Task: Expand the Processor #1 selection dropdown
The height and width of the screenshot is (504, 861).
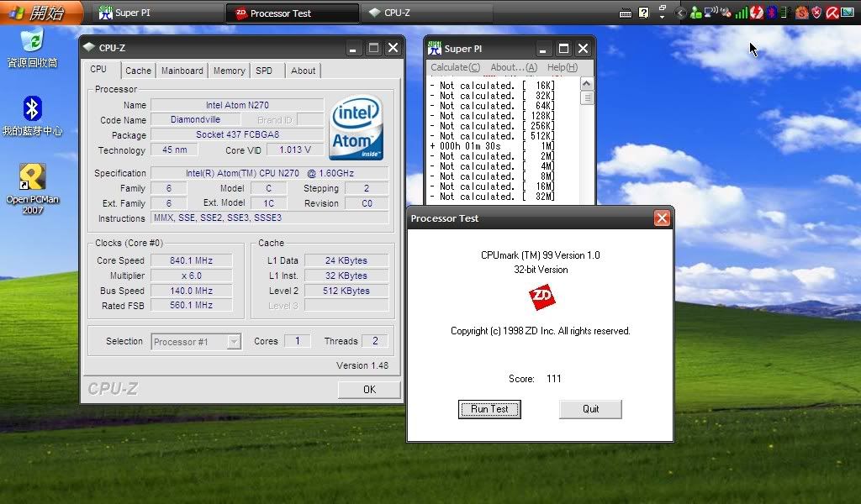Action: coord(234,342)
